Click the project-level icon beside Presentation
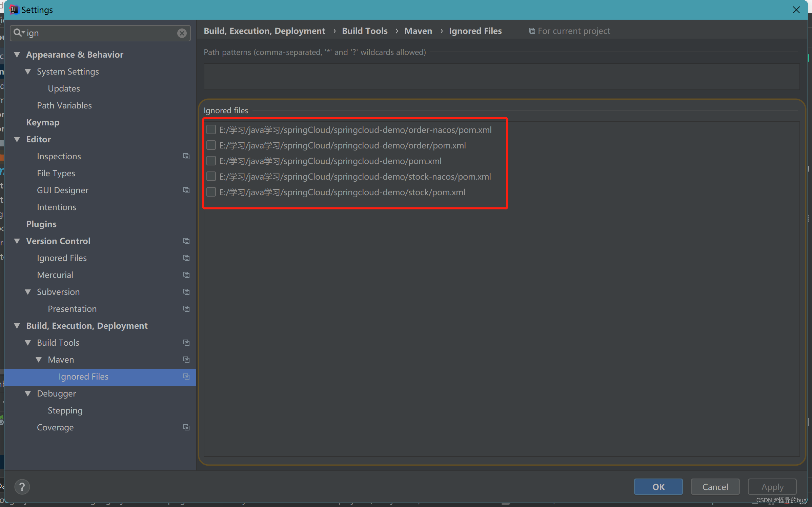Image resolution: width=812 pixels, height=507 pixels. point(186,309)
